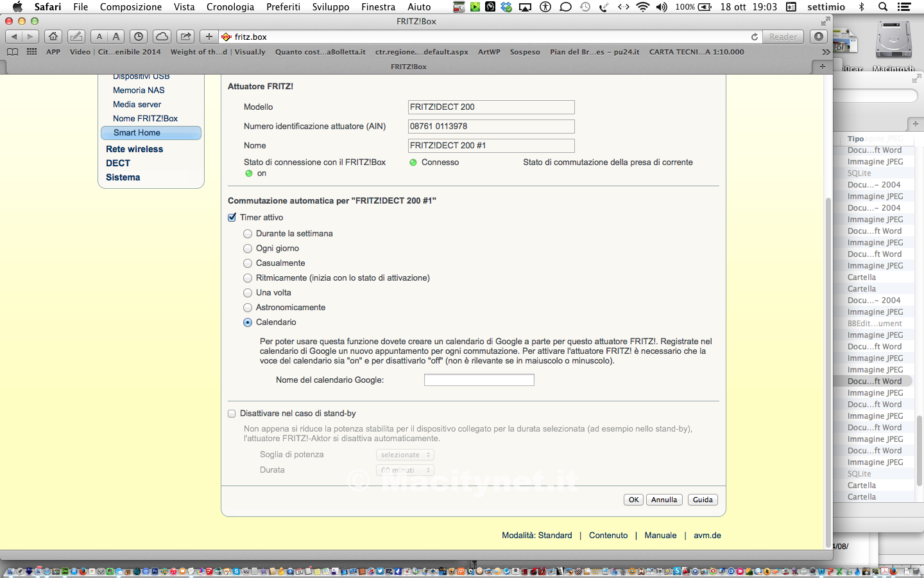Open the Sviluppo menu
The width and height of the screenshot is (924, 578).
pos(330,7)
